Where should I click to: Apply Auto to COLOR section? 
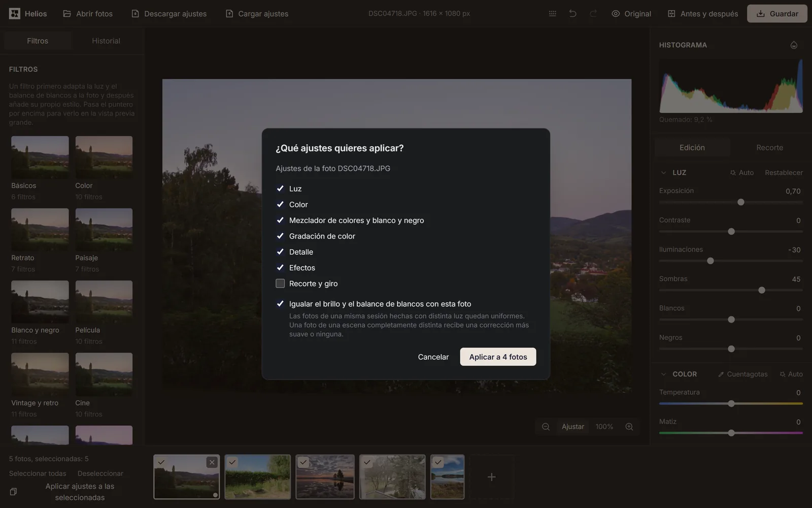click(791, 374)
